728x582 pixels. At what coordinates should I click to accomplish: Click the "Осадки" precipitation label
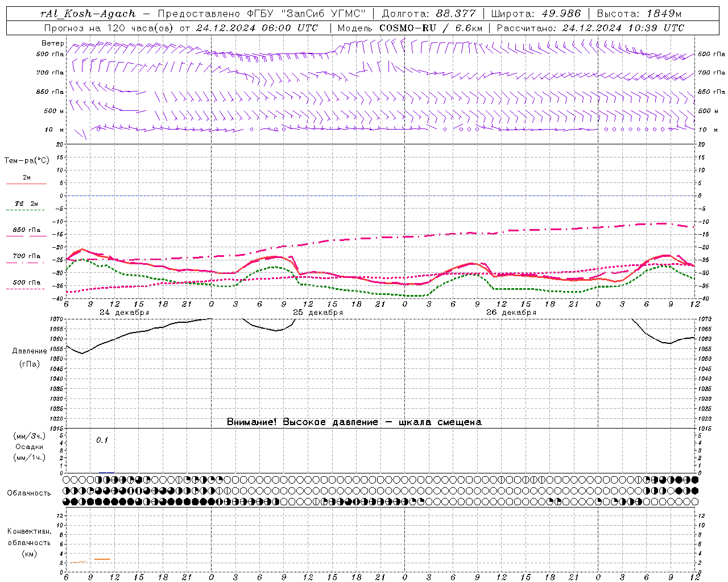pos(30,447)
